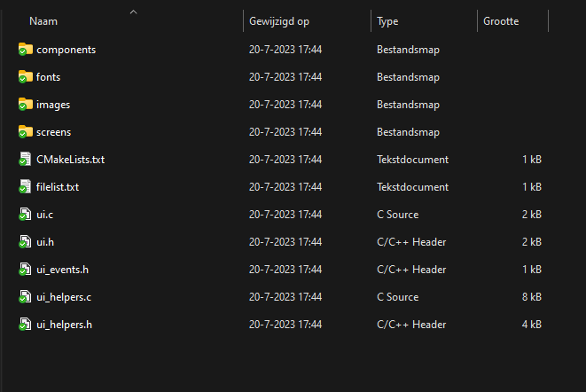Image resolution: width=586 pixels, height=392 pixels.
Task: Click Tekstdocument type of filelist.txt row
Action: [x=412, y=187]
